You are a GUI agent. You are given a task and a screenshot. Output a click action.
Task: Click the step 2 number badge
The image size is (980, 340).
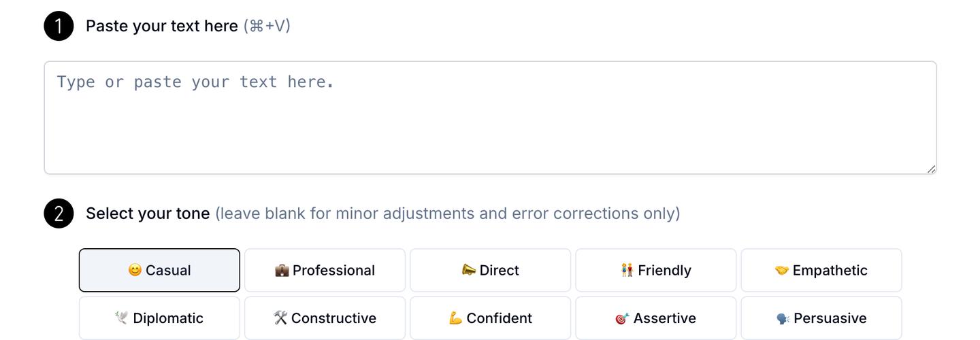click(59, 214)
